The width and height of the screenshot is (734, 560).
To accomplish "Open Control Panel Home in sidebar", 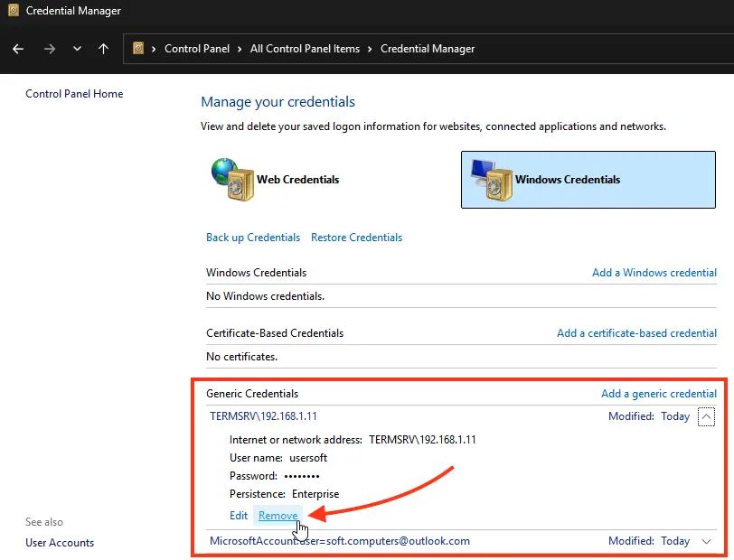I will coord(74,94).
